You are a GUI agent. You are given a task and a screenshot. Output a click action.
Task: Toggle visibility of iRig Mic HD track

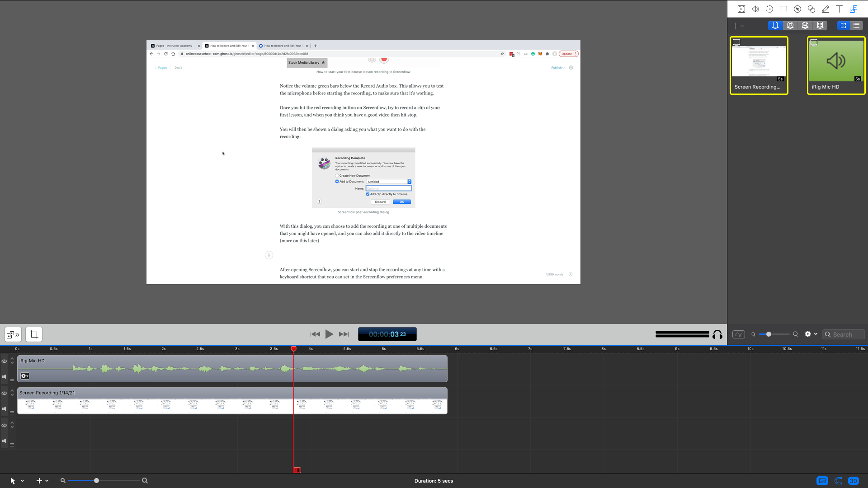click(x=5, y=361)
